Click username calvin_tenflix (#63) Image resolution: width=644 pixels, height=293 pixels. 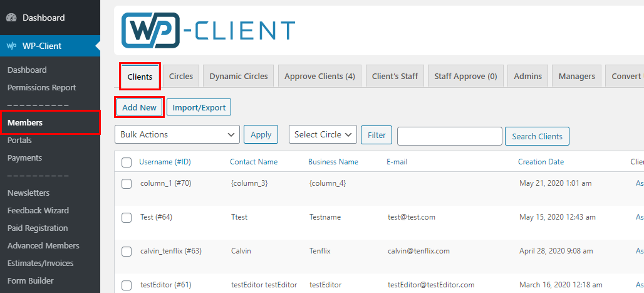pos(171,250)
